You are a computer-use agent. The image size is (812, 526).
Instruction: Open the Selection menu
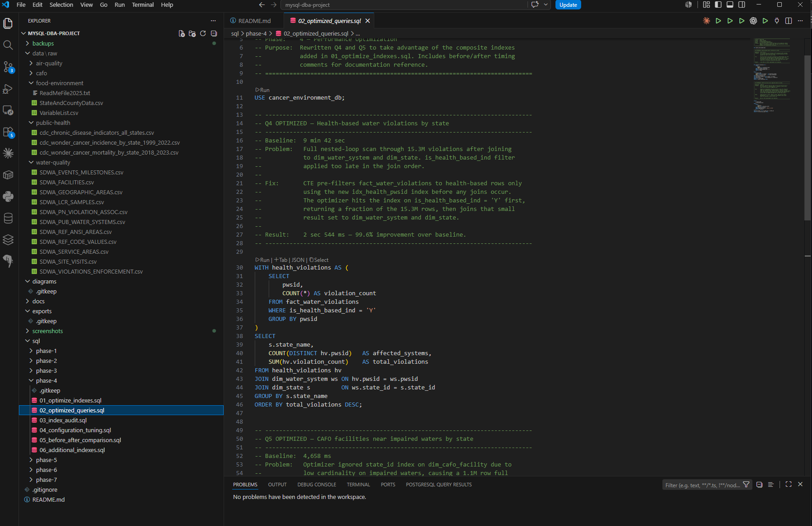(61, 5)
